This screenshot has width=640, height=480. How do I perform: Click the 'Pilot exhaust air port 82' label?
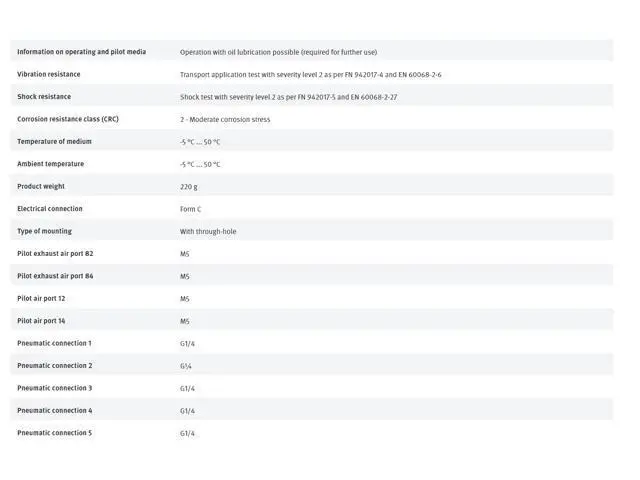coord(55,253)
